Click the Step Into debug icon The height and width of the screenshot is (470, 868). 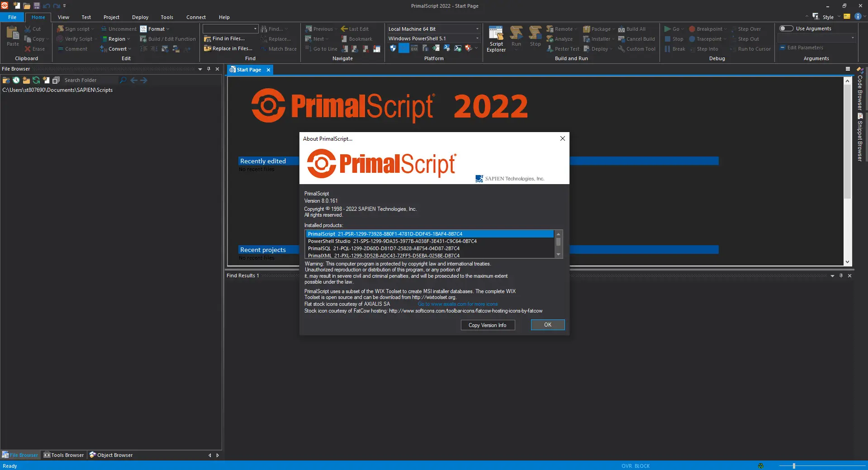(692, 49)
